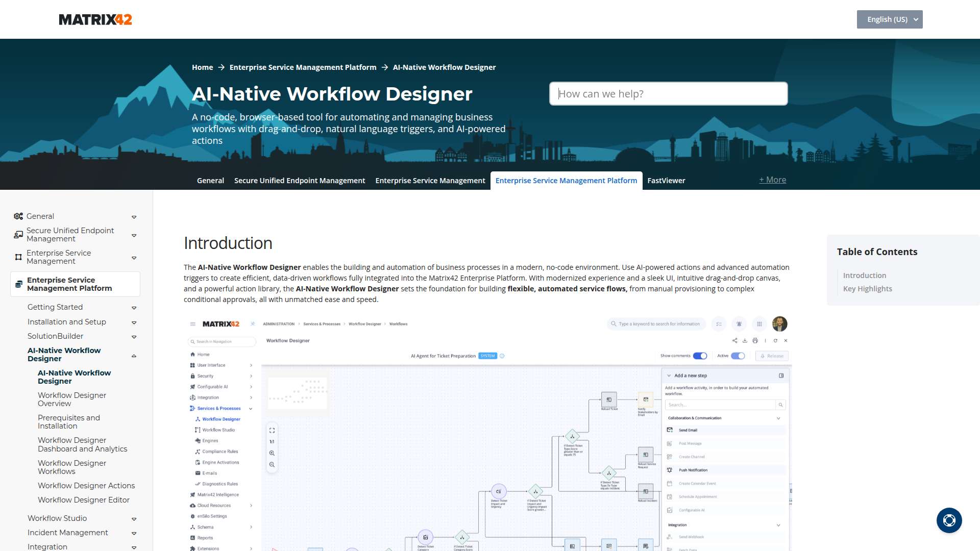980x551 pixels.
Task: Open Enterprise Service Management Platform breadcrumb
Action: point(303,67)
